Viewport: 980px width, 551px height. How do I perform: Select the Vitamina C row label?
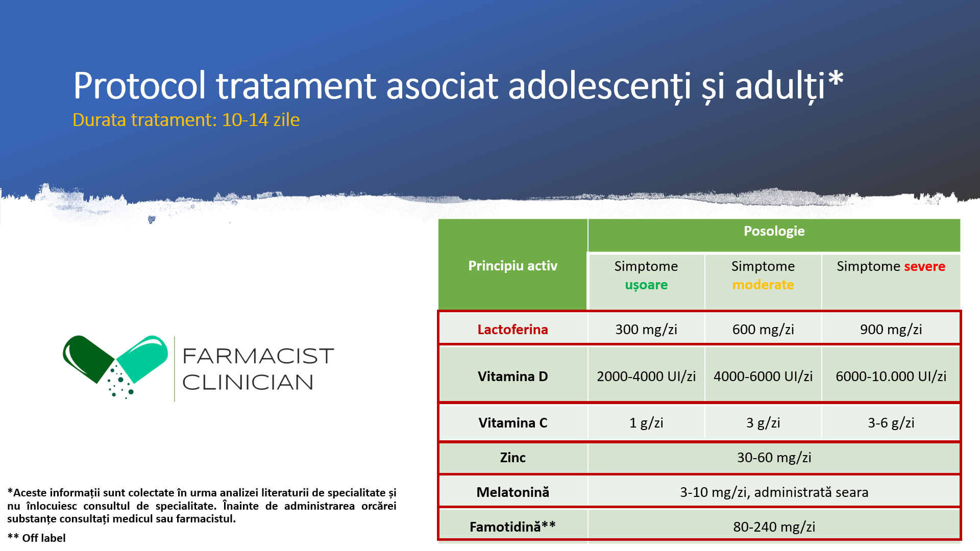click(x=512, y=423)
